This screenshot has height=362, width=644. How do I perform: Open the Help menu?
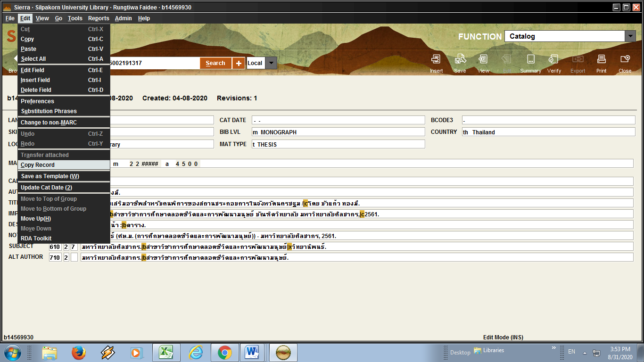[x=144, y=18]
